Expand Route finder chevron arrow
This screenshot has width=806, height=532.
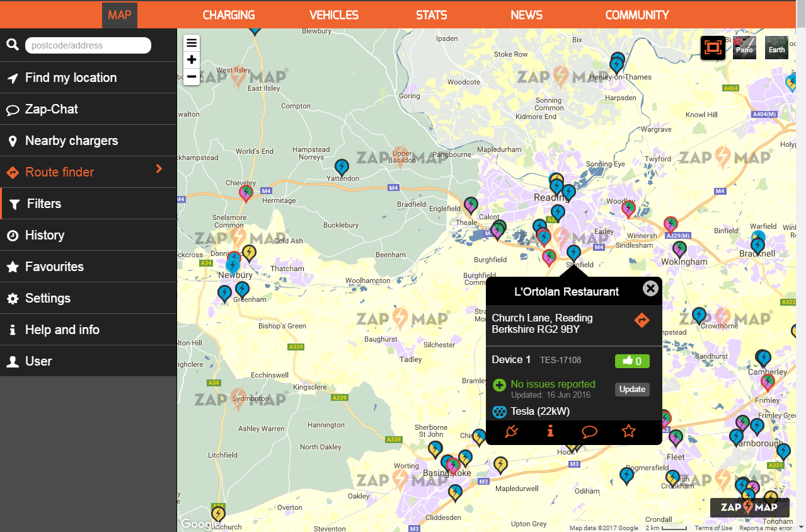click(x=159, y=169)
